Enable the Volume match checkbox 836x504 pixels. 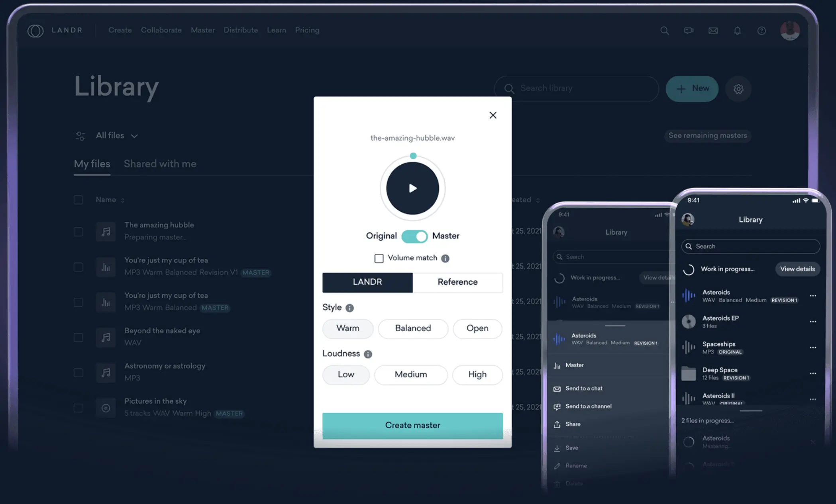click(379, 258)
